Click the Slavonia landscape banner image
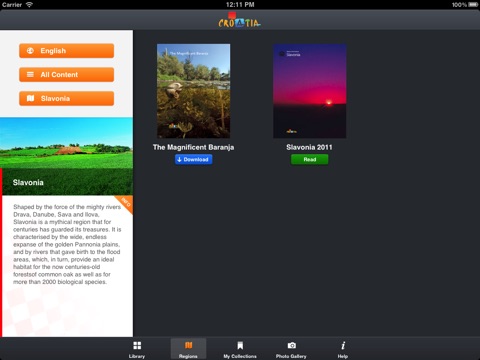The width and height of the screenshot is (480, 360). click(66, 156)
